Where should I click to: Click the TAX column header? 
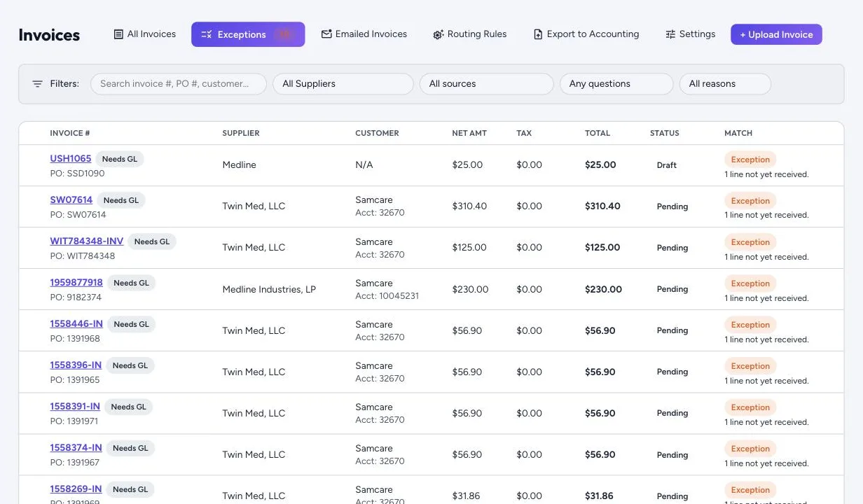point(524,133)
